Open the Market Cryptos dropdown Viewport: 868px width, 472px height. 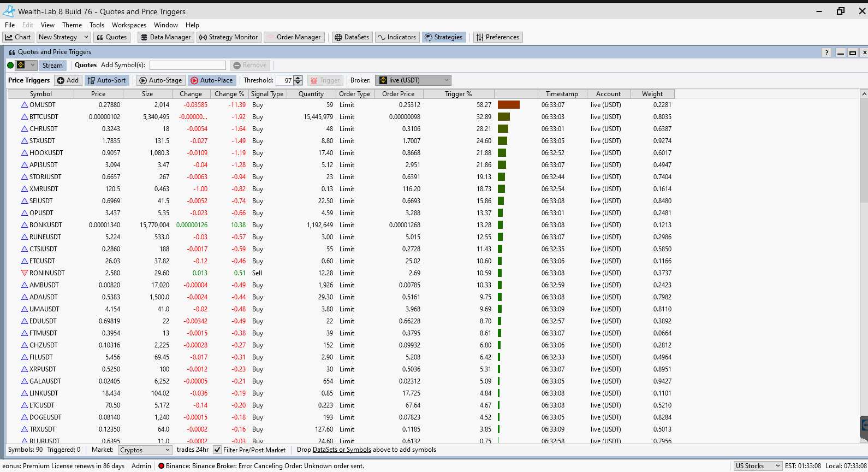145,450
